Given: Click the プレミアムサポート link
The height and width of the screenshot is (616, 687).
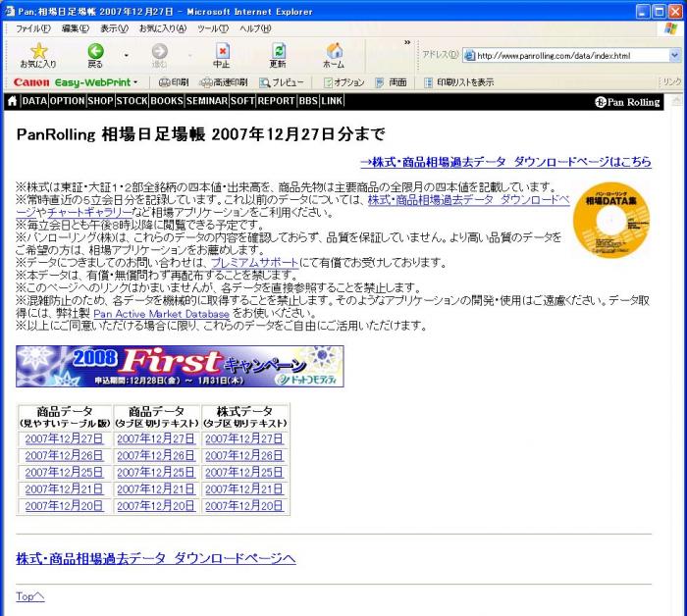Looking at the screenshot, I should tap(251, 263).
